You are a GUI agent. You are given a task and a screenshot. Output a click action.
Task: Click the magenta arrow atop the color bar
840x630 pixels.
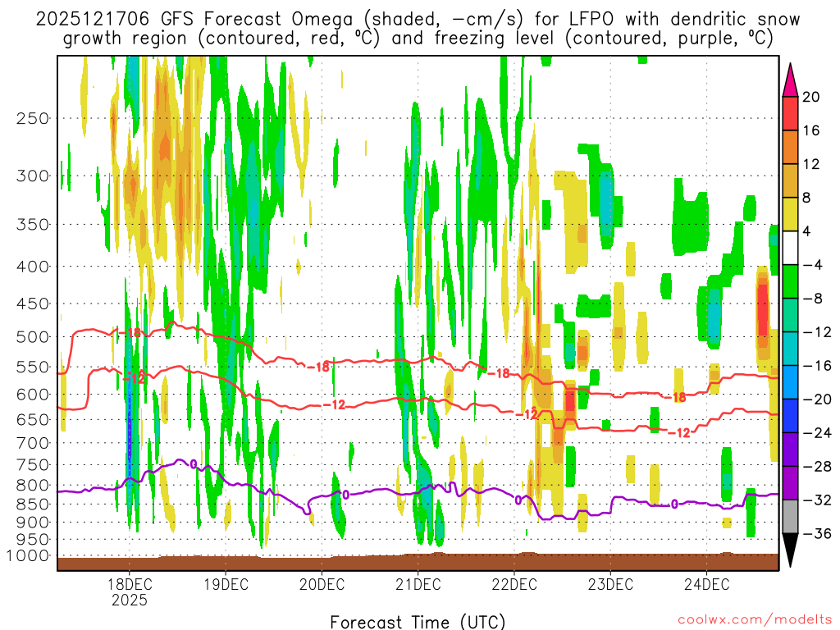point(791,79)
